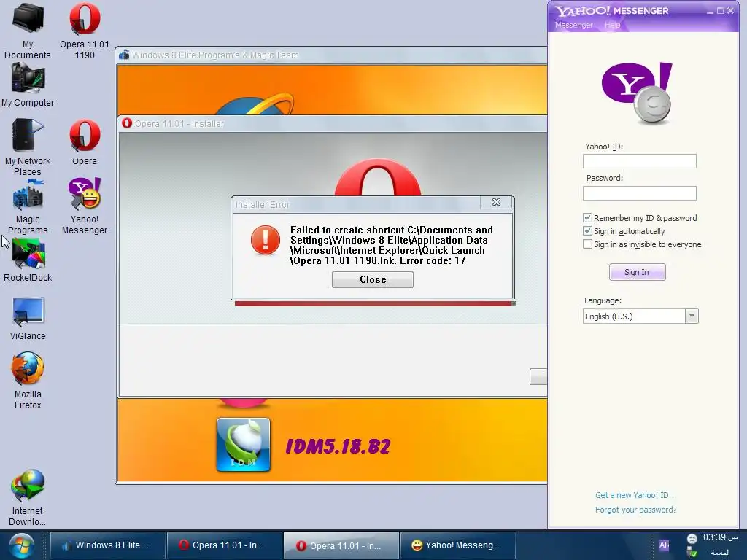The width and height of the screenshot is (747, 560).
Task: Click the AR language indicator in the tray
Action: pos(664,545)
